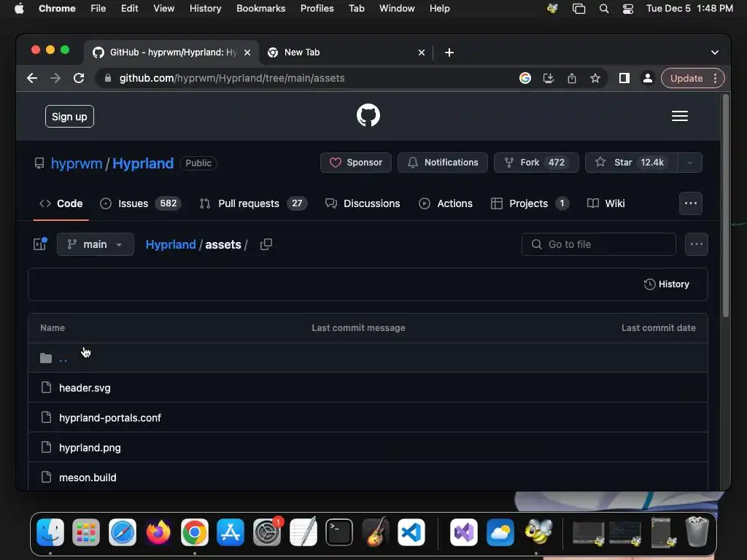
Task: Open the History menu in menu bar
Action: point(205,9)
